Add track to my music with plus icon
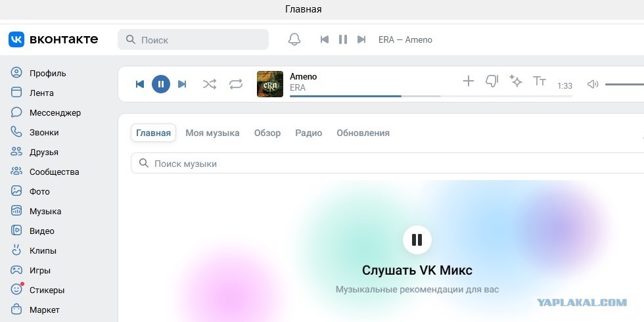 [x=468, y=81]
